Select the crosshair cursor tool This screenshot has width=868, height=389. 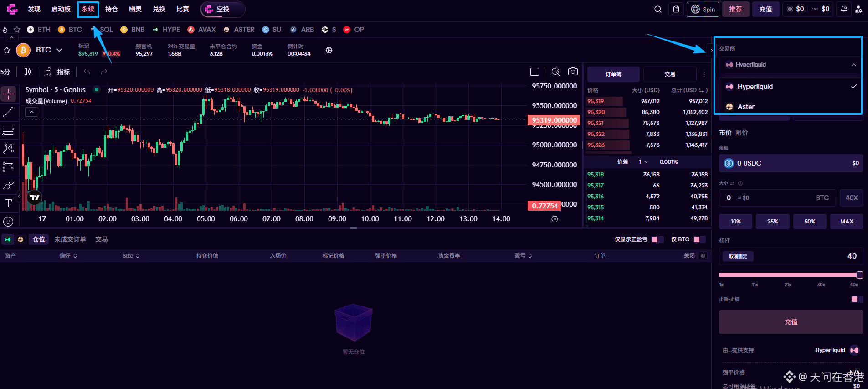8,94
